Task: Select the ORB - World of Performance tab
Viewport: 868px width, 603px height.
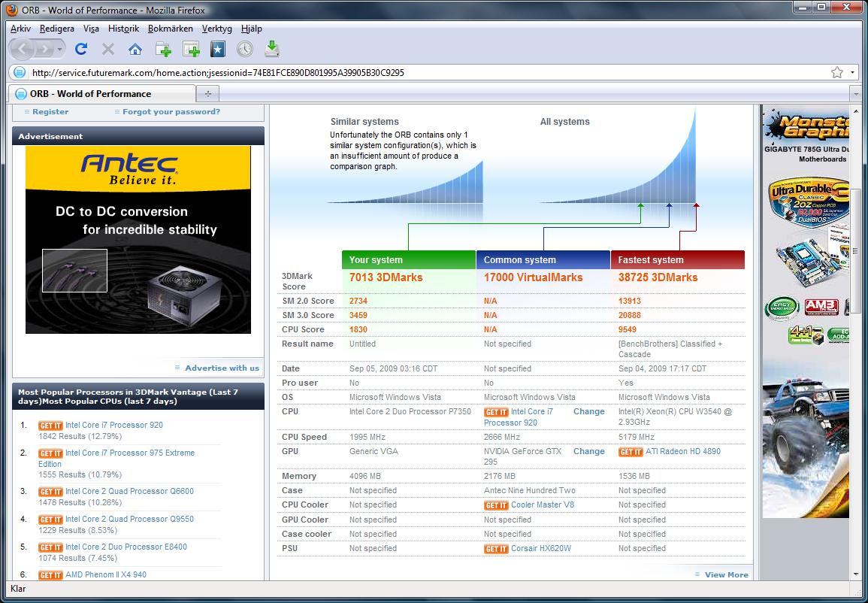Action: (x=102, y=93)
